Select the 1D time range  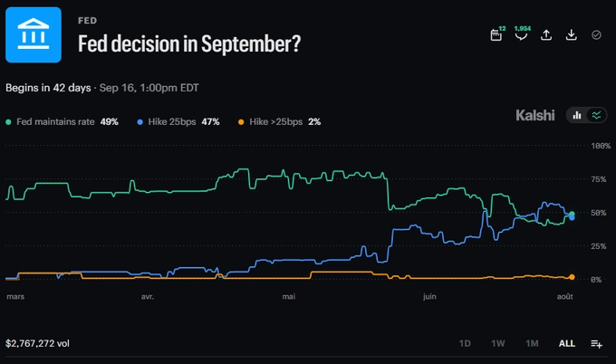click(465, 343)
